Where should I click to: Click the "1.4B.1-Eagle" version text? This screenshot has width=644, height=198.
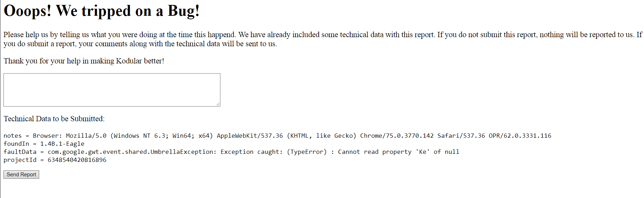(62, 144)
